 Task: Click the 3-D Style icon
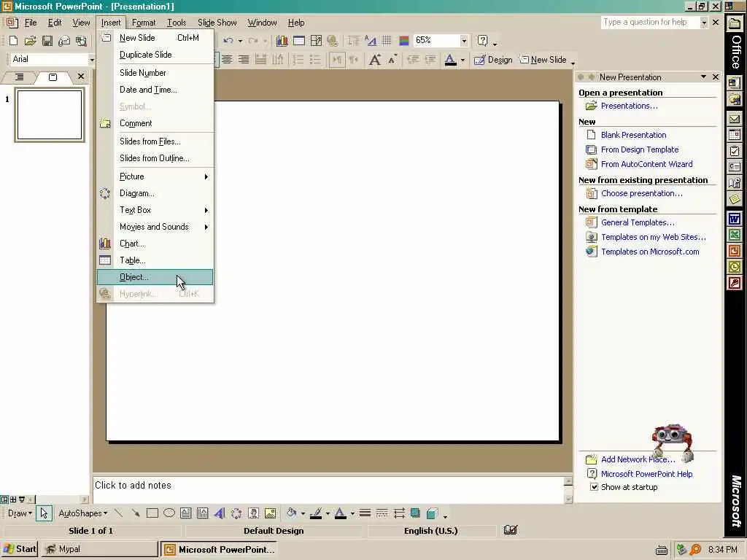click(432, 513)
